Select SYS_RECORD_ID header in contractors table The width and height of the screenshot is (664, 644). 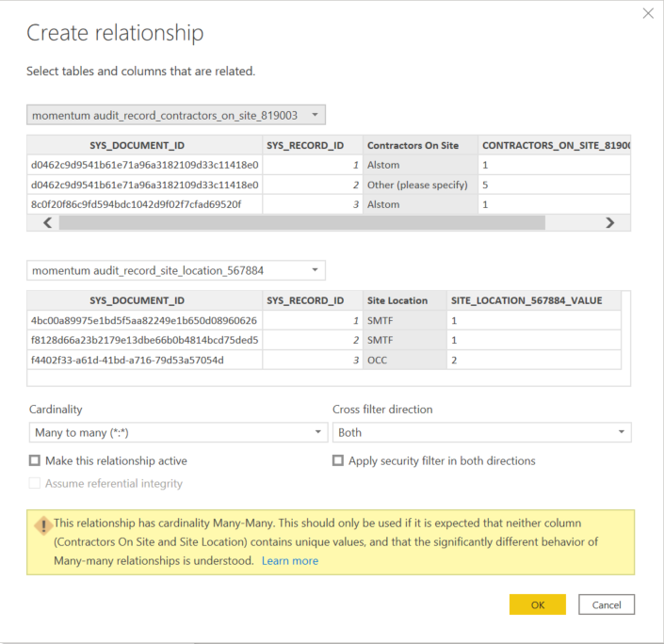pos(313,145)
